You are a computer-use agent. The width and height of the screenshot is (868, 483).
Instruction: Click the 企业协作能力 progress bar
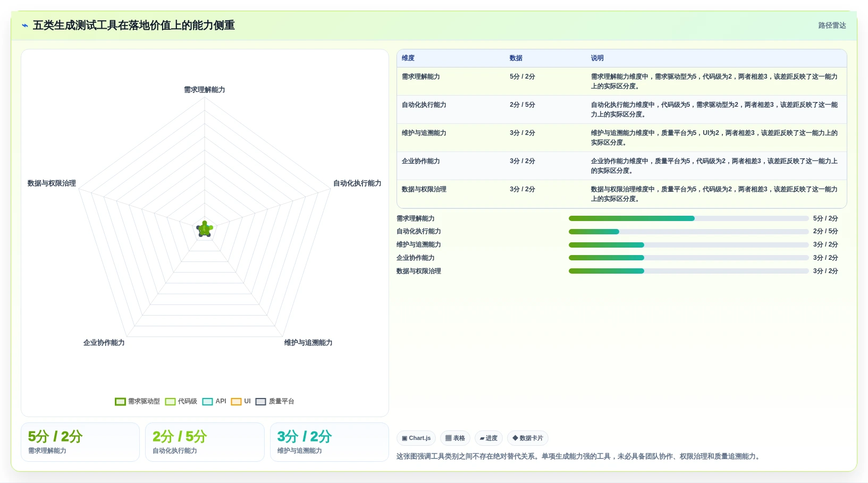[x=688, y=258]
